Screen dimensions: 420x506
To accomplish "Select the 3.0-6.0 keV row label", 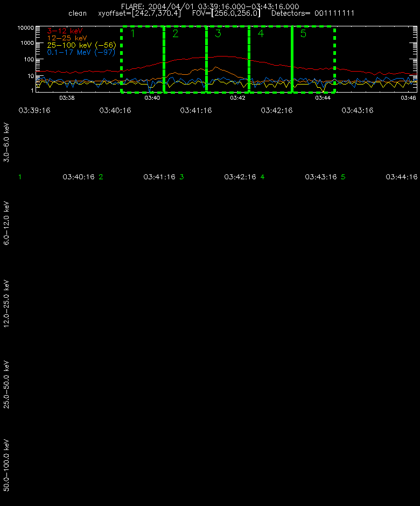I will 6,142.
